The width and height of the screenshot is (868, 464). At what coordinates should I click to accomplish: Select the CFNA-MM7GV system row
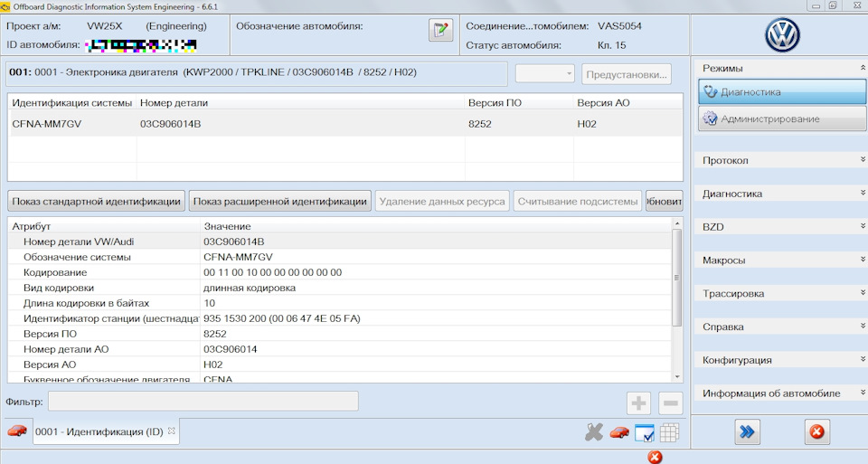[x=345, y=124]
